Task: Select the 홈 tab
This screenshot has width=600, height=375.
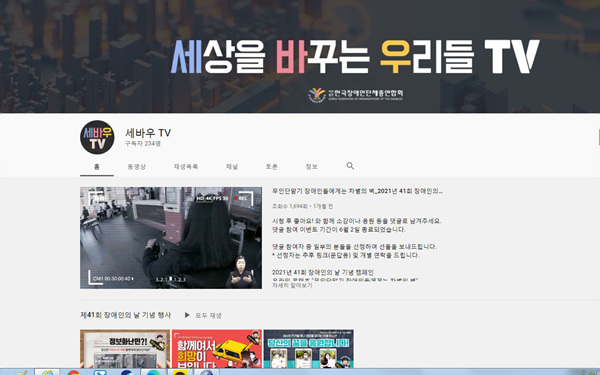Action: click(x=97, y=167)
